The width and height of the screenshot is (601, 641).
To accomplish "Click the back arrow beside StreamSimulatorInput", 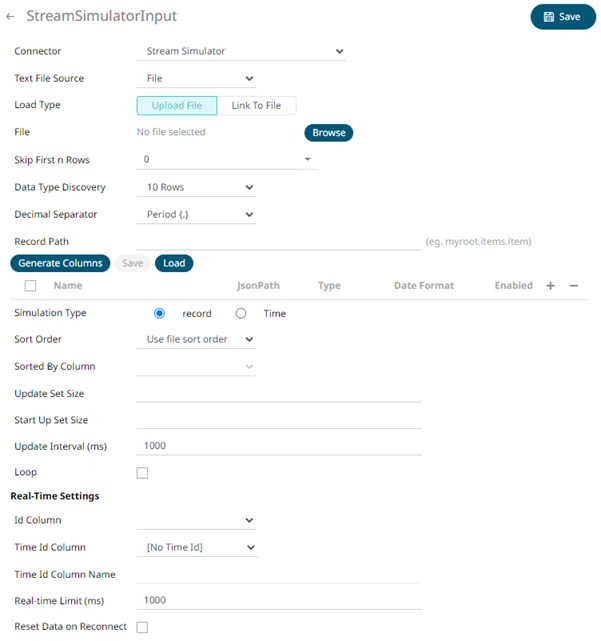I will pos(11,18).
